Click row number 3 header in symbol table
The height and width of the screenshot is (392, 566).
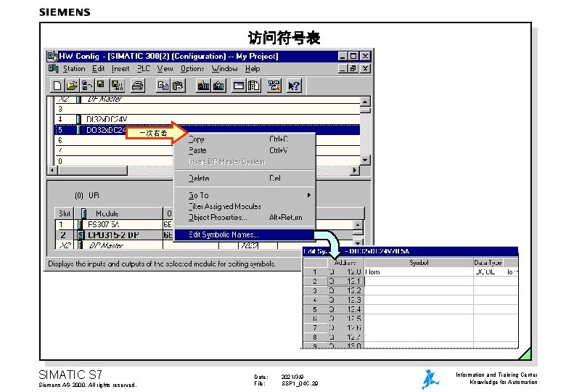(x=315, y=290)
